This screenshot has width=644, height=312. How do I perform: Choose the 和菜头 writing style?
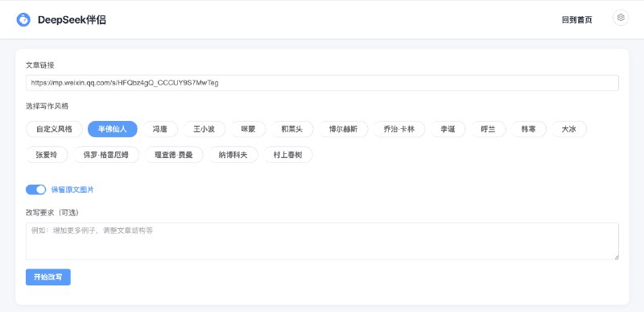pyautogui.click(x=292, y=129)
